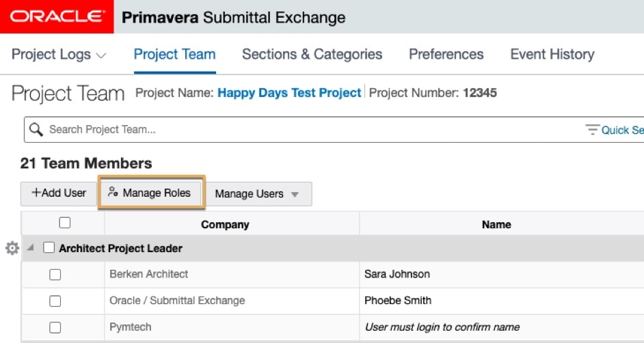Go to the Event History tab
Screen dimensions: 644x343
(552, 55)
